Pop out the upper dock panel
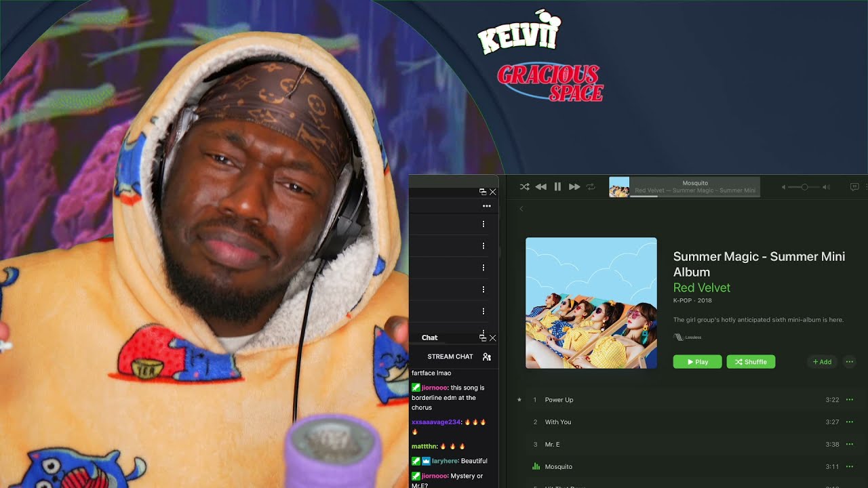 (x=483, y=192)
